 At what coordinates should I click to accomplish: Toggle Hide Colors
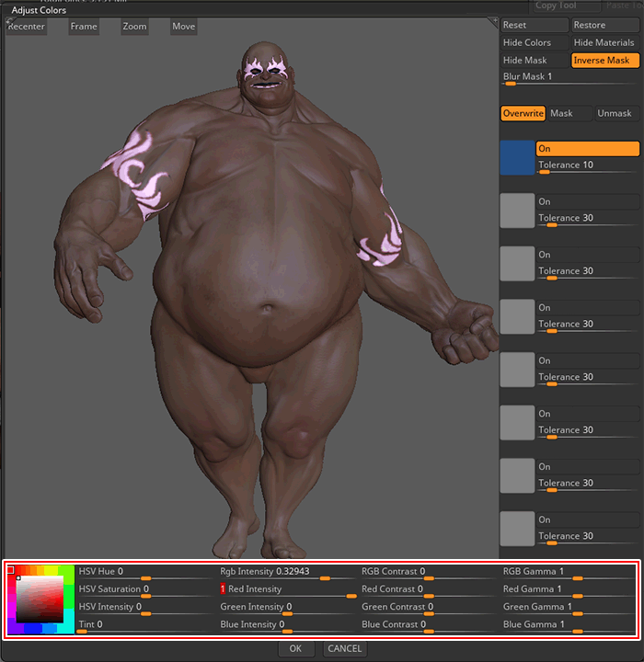click(535, 43)
